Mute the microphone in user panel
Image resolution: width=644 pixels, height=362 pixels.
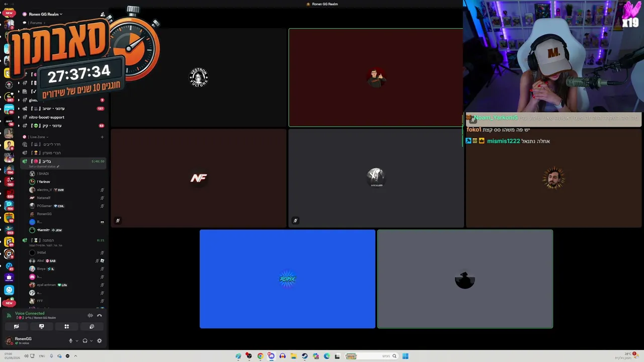point(70,341)
